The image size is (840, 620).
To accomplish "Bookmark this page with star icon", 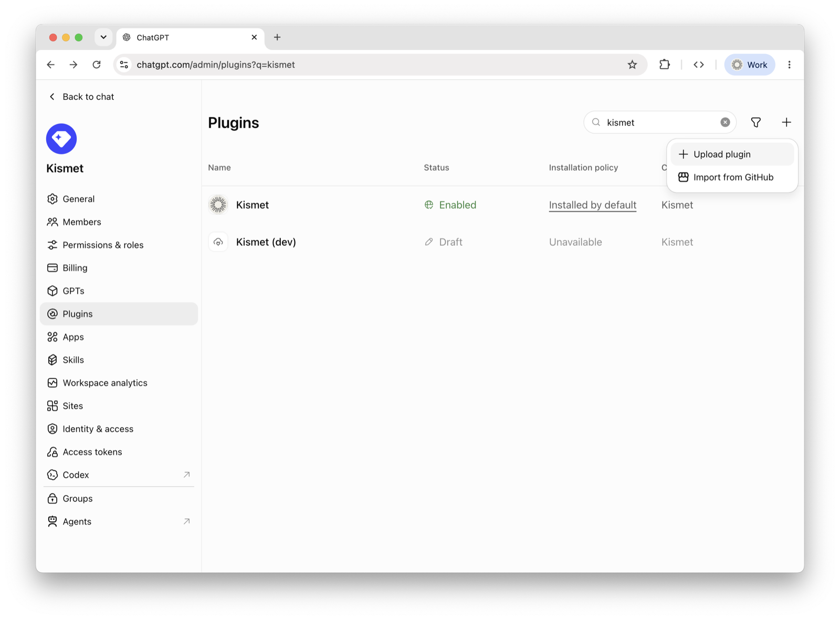I will [x=632, y=65].
